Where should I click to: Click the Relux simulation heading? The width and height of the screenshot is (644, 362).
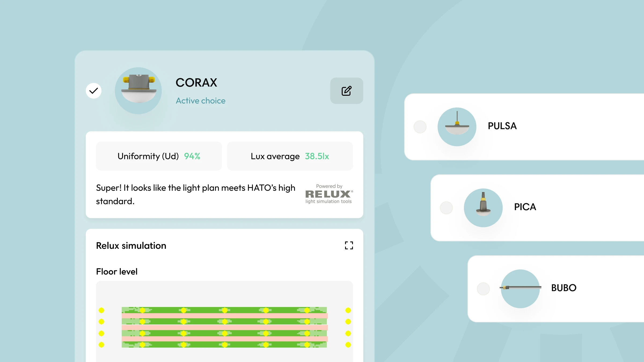[x=131, y=246]
